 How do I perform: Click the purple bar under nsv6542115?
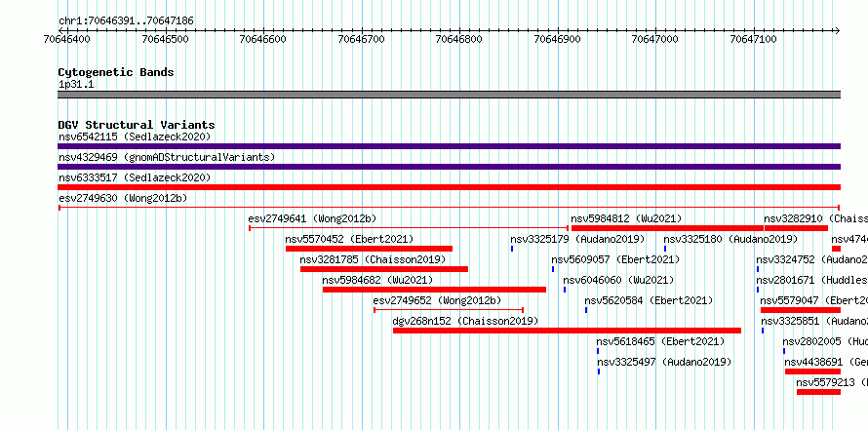449,146
